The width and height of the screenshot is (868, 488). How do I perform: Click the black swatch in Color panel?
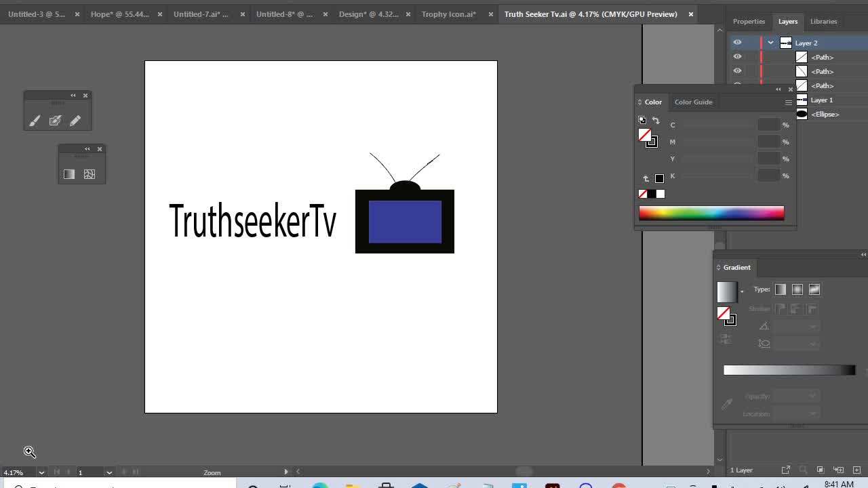point(652,194)
